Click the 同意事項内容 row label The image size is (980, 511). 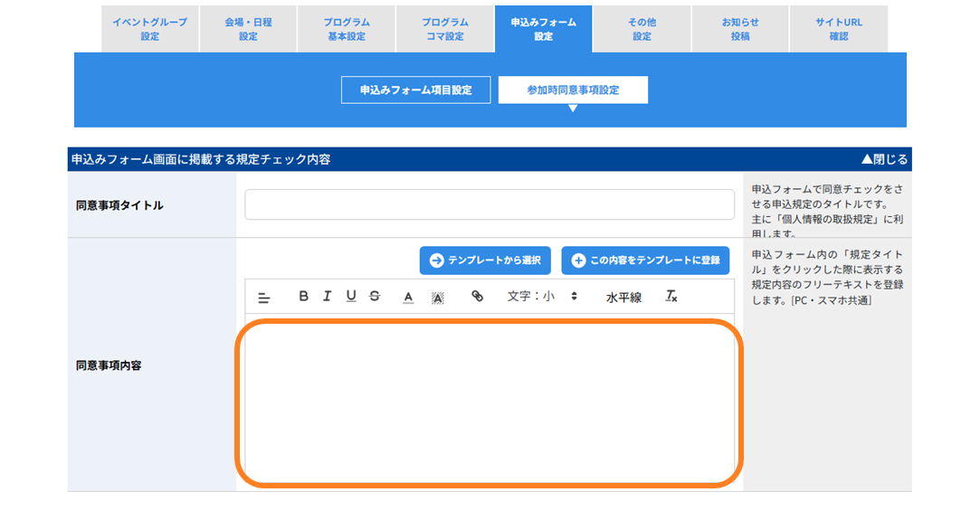pyautogui.click(x=109, y=365)
